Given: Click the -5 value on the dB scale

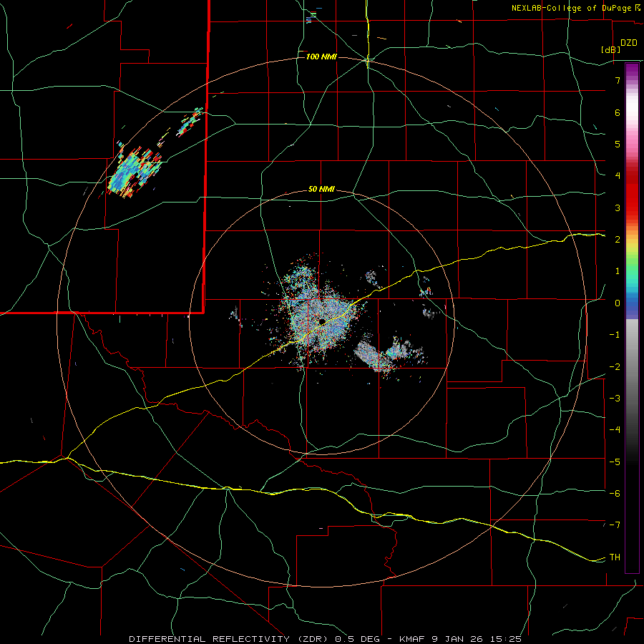Looking at the screenshot, I should 615,462.
